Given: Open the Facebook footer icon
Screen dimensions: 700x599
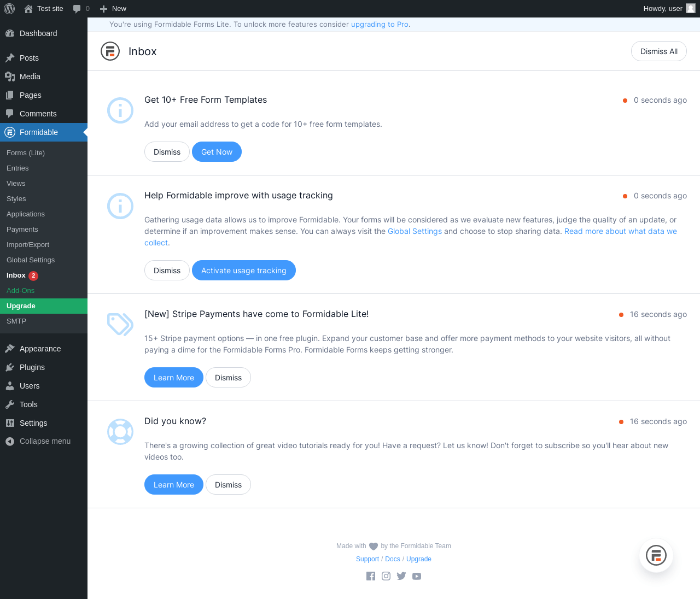Looking at the screenshot, I should (x=371, y=576).
